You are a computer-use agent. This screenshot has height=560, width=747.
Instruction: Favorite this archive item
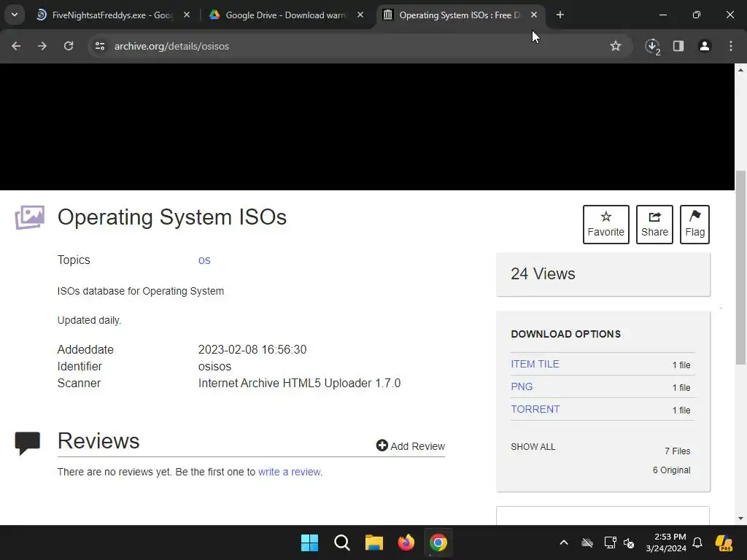[606, 225]
